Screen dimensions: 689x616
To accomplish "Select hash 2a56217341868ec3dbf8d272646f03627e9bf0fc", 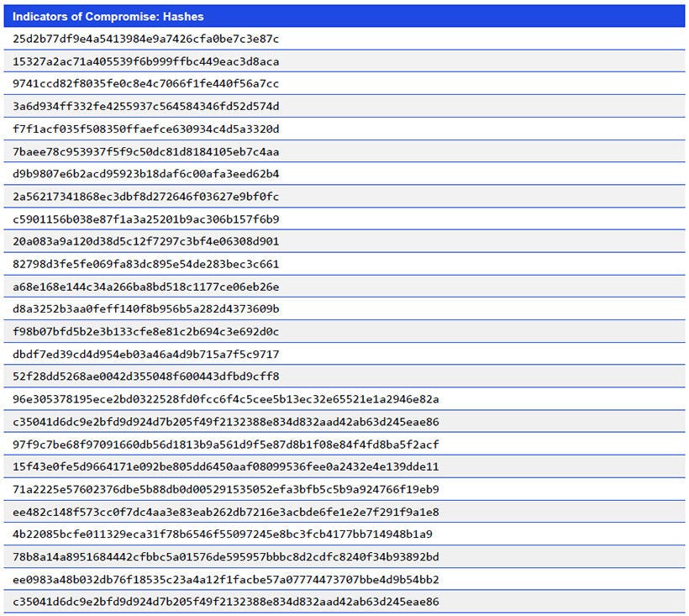I will (x=146, y=197).
